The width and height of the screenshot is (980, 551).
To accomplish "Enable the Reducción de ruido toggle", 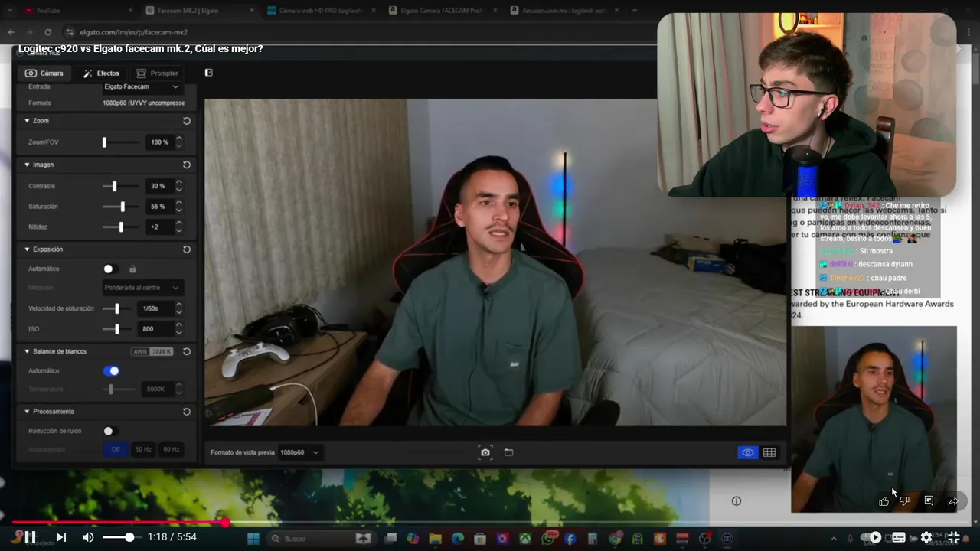I will click(x=112, y=431).
